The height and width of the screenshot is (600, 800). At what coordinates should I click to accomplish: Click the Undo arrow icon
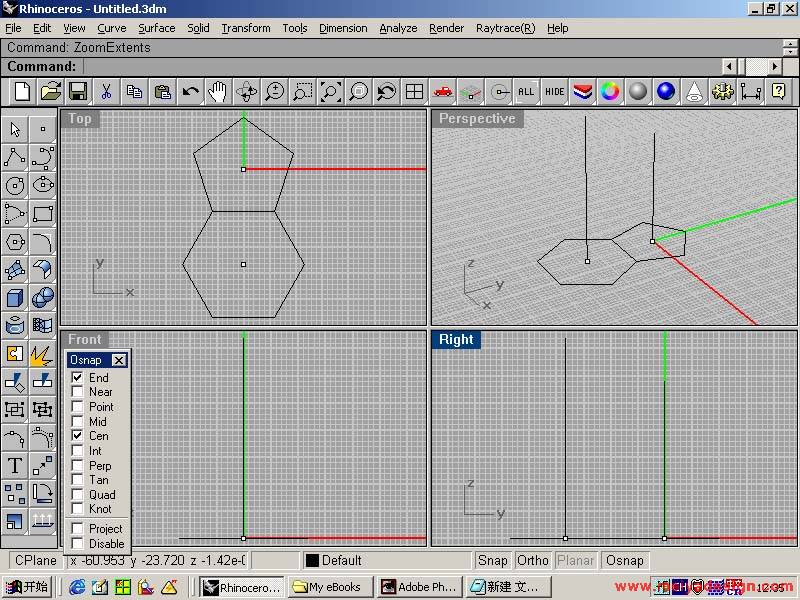point(190,92)
